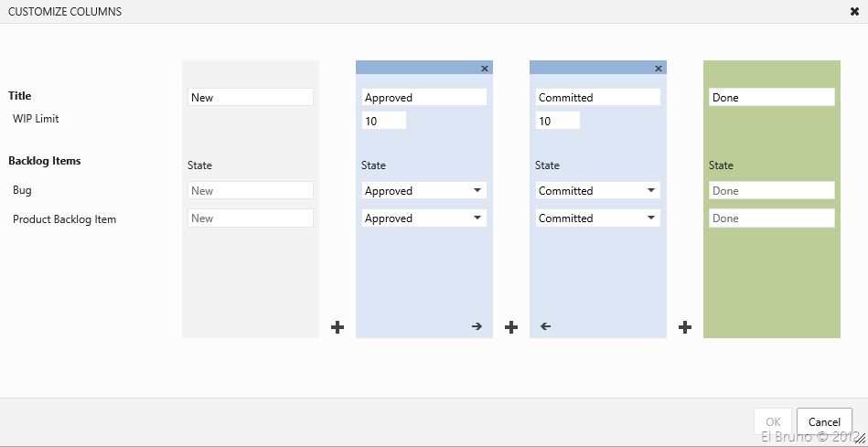
Task: Expand Product Backlog Item dropdown under Committed
Action: pos(598,218)
